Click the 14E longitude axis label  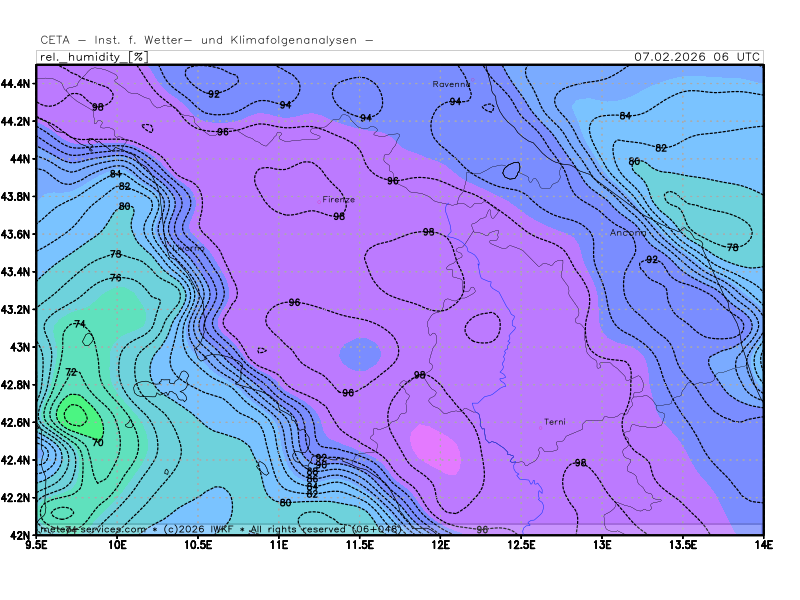coord(763,545)
